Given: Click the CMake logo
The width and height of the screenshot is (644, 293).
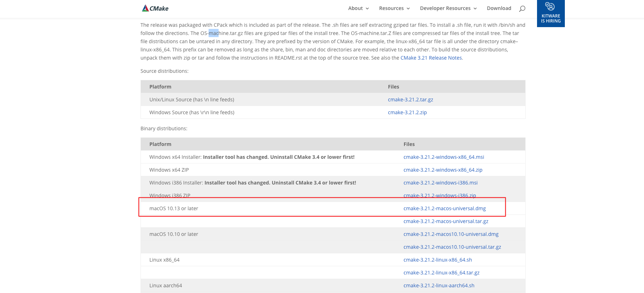Looking at the screenshot, I should point(155,8).
